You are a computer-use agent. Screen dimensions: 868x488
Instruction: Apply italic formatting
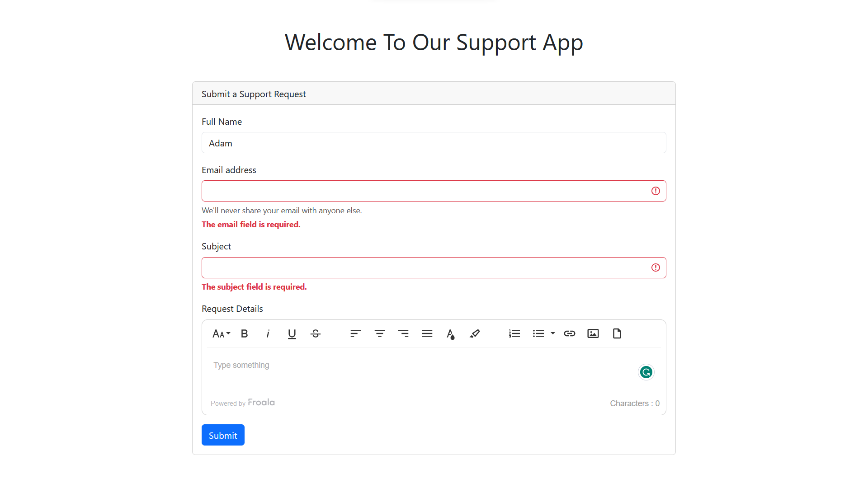[268, 333]
